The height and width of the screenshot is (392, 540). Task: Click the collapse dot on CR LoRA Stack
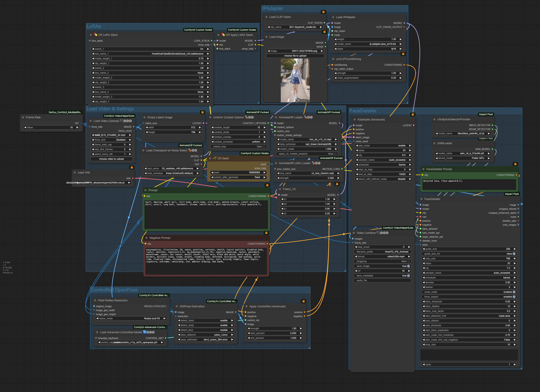pyautogui.click(x=91, y=35)
